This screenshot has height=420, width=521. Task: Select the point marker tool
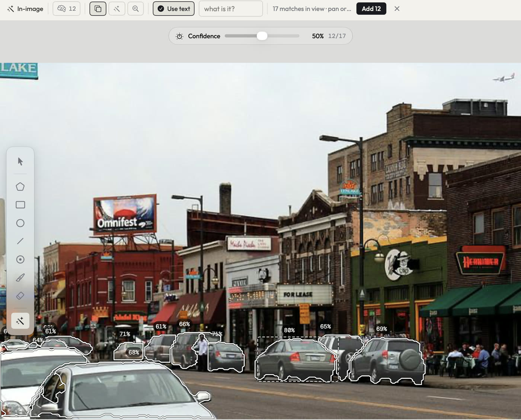point(20,260)
